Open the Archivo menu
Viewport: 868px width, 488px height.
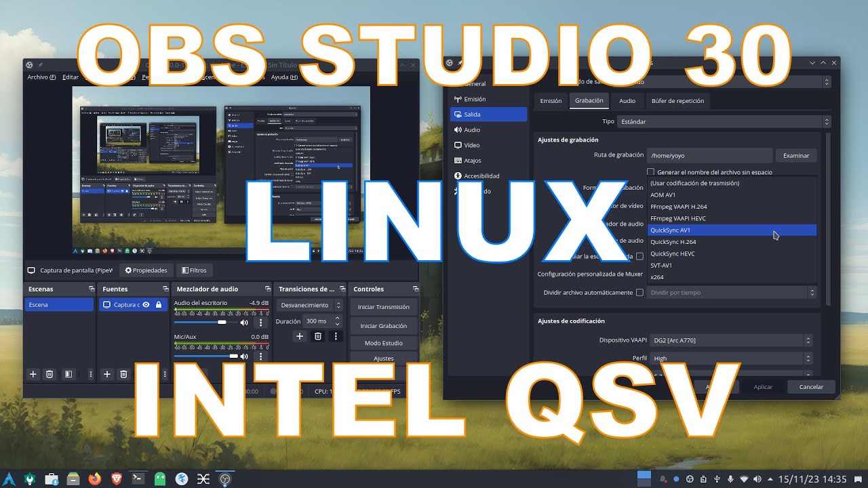tap(42, 77)
